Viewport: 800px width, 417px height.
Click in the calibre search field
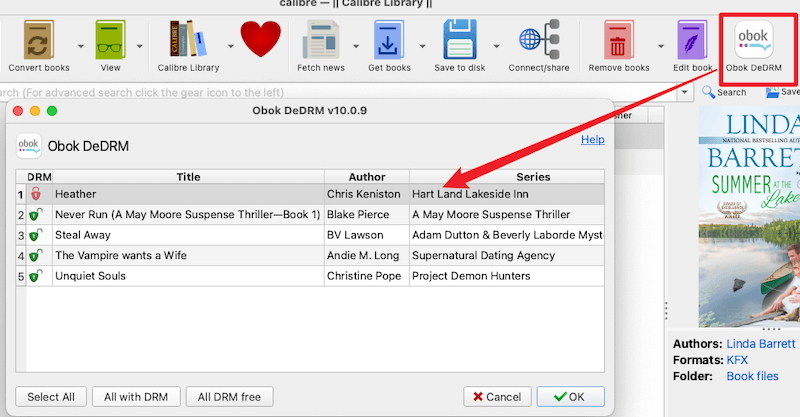point(337,93)
